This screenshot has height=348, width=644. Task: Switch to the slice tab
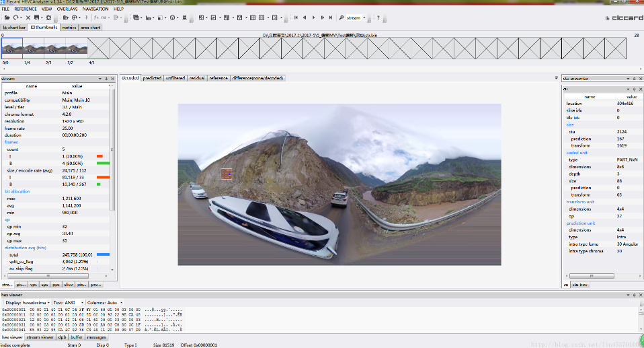pos(68,285)
